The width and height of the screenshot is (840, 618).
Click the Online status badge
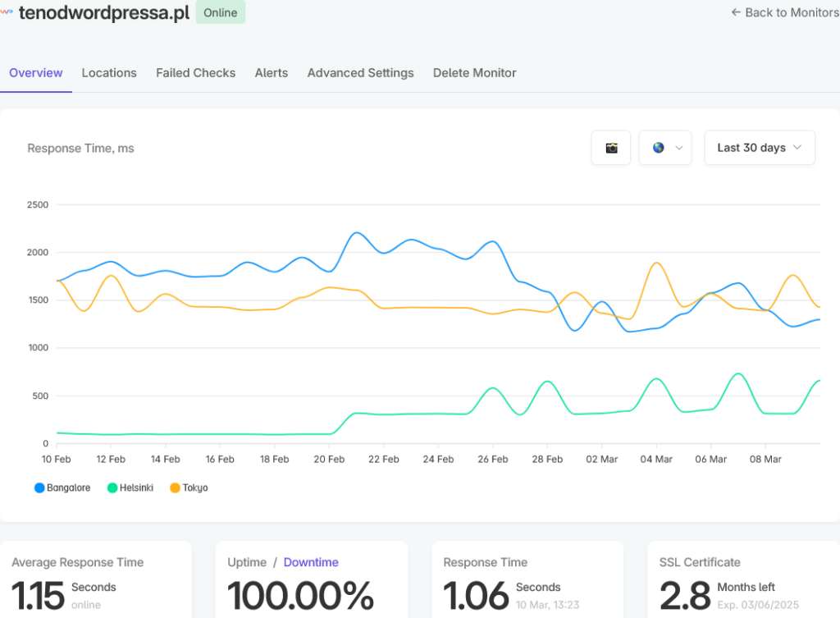tap(221, 12)
